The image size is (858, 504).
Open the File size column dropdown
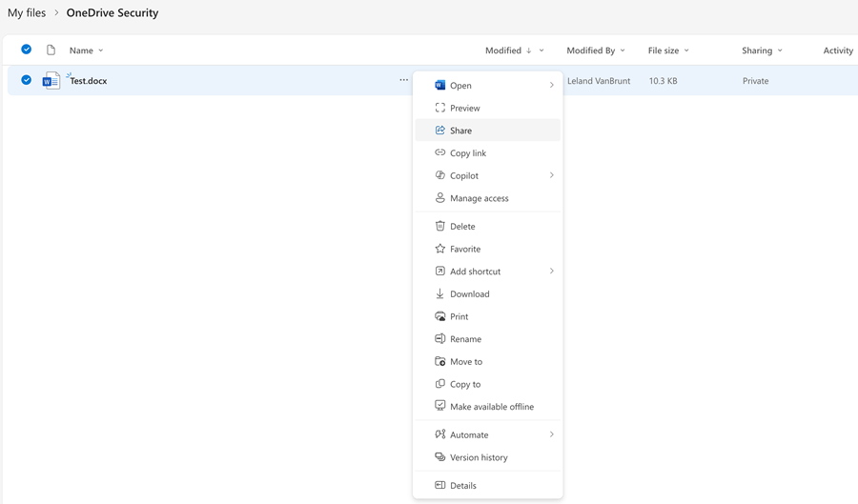[686, 50]
